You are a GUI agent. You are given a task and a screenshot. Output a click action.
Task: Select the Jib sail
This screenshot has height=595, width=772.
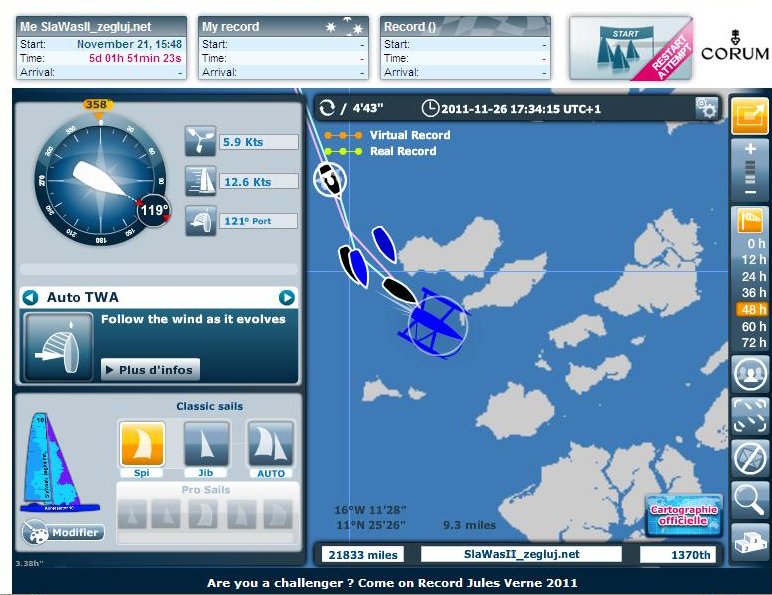206,444
